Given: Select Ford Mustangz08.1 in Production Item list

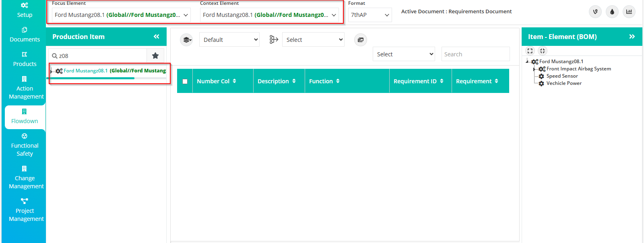Looking at the screenshot, I should [115, 71].
